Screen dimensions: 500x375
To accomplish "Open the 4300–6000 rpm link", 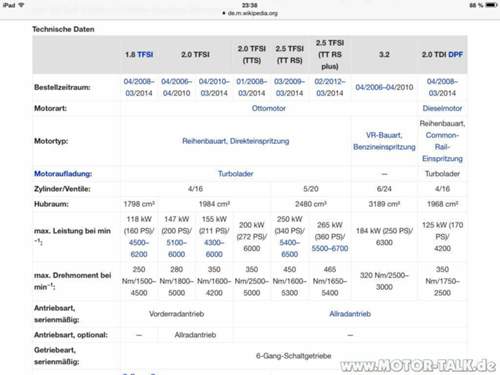I will coord(214,248).
